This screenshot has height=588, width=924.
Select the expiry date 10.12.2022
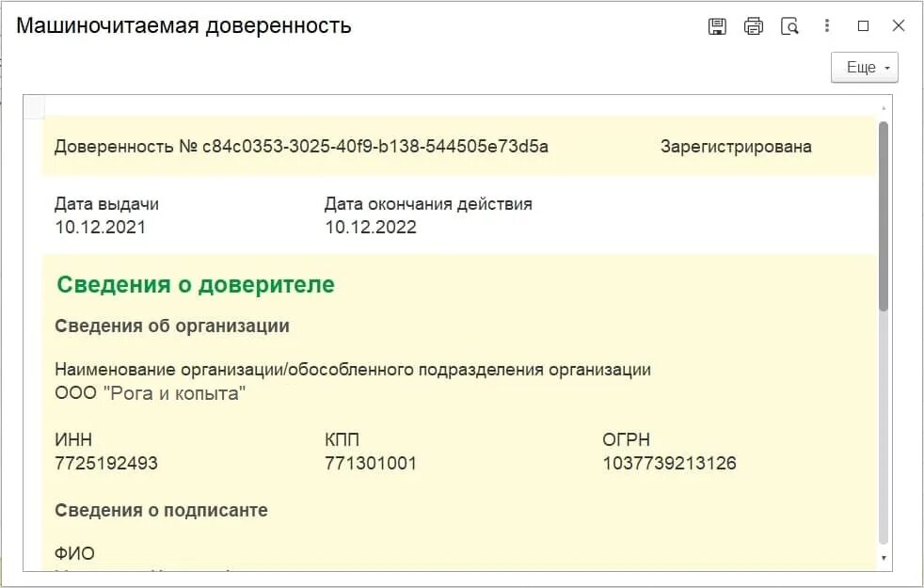pos(371,227)
